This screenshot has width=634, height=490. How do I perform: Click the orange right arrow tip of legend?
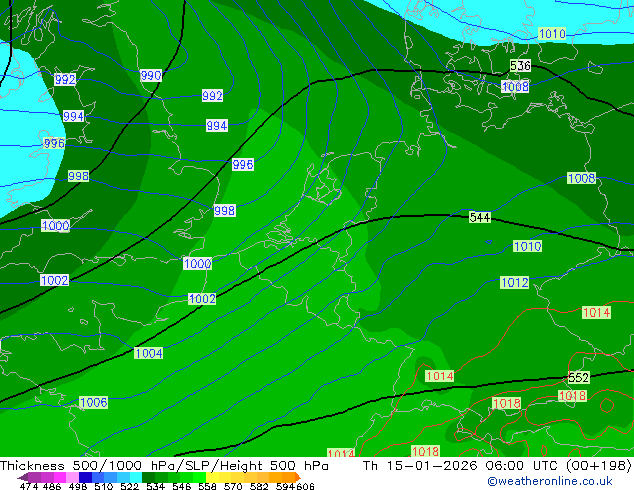[x=298, y=477]
